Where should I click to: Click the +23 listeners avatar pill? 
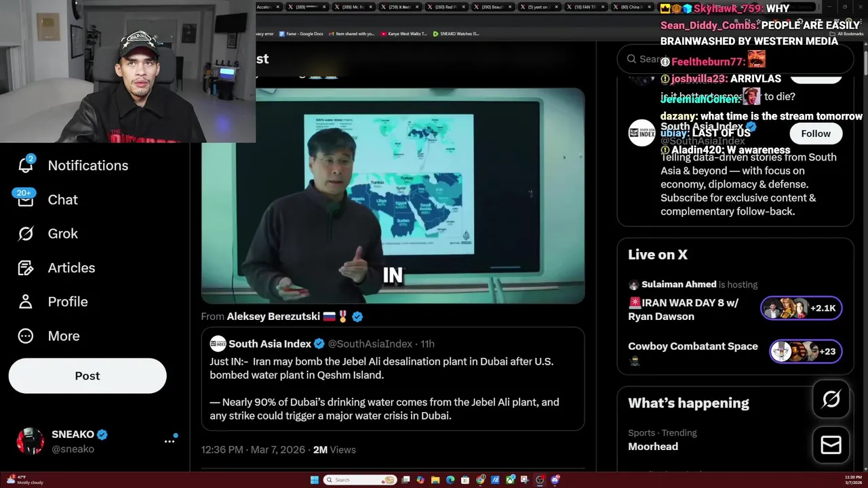[x=806, y=351]
